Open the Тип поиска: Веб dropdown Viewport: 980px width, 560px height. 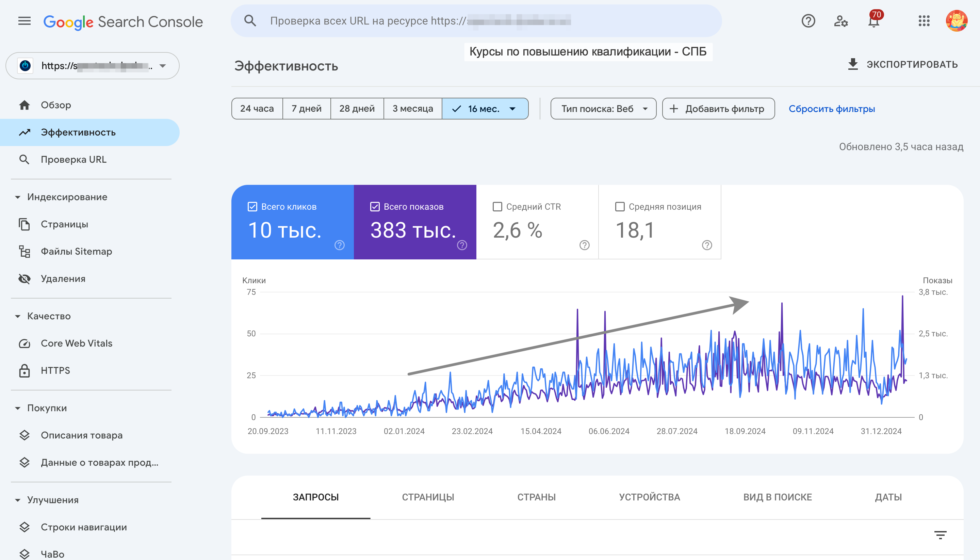coord(603,109)
